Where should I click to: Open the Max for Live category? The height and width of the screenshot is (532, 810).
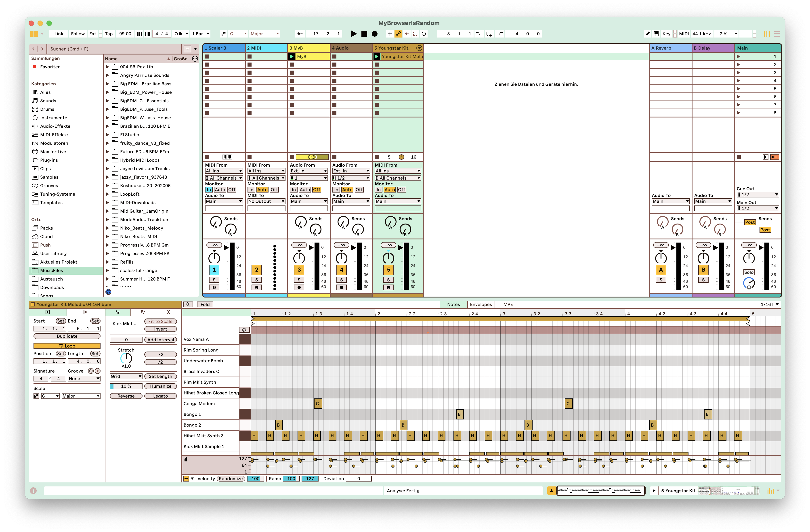click(53, 152)
